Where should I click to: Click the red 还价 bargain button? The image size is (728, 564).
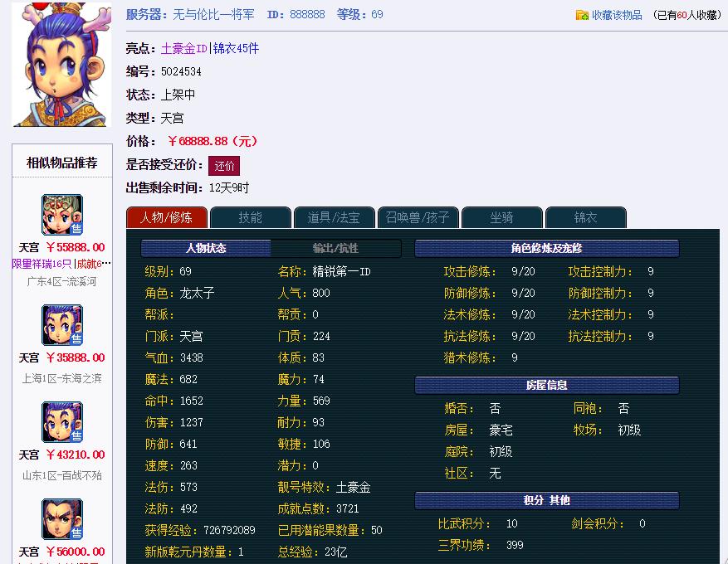(223, 165)
